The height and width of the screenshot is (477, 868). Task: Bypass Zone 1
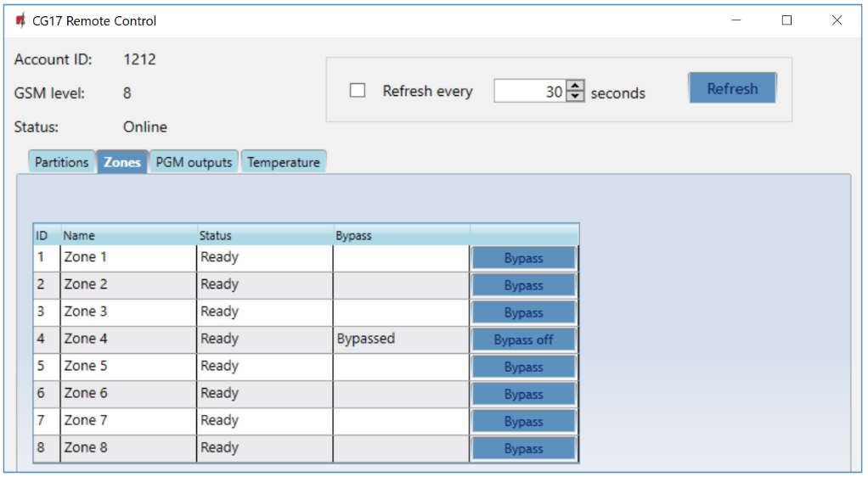coord(523,259)
